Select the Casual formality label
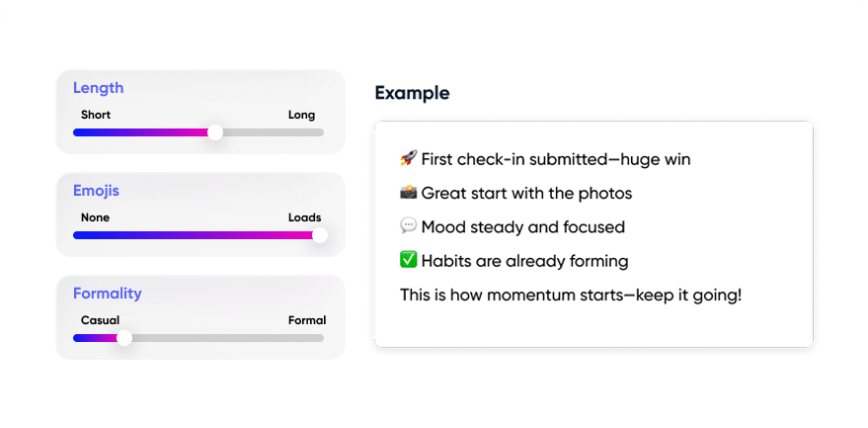 pos(100,320)
